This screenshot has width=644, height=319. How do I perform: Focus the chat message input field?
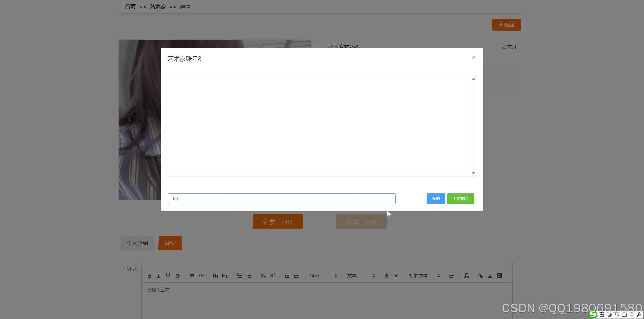pyautogui.click(x=281, y=199)
